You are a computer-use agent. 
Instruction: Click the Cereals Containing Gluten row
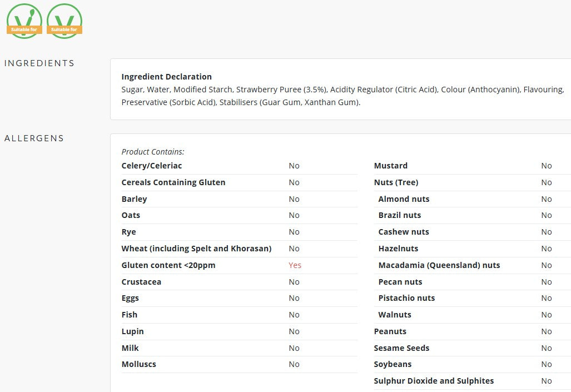(239, 182)
